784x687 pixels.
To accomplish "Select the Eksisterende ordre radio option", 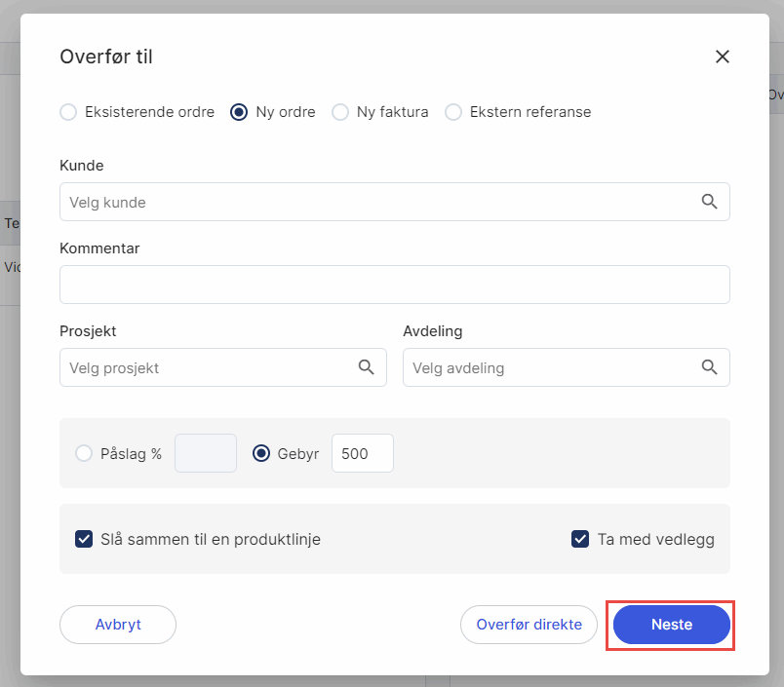I will tap(68, 112).
